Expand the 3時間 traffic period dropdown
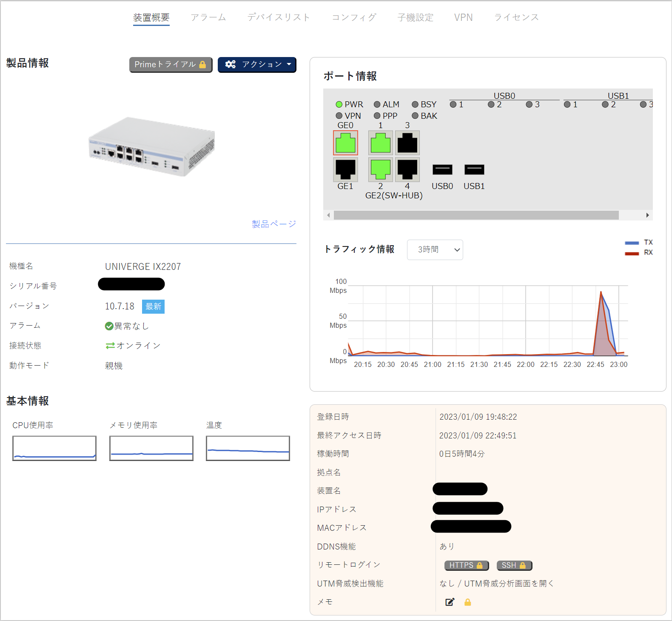This screenshot has height=621, width=672. (x=435, y=250)
